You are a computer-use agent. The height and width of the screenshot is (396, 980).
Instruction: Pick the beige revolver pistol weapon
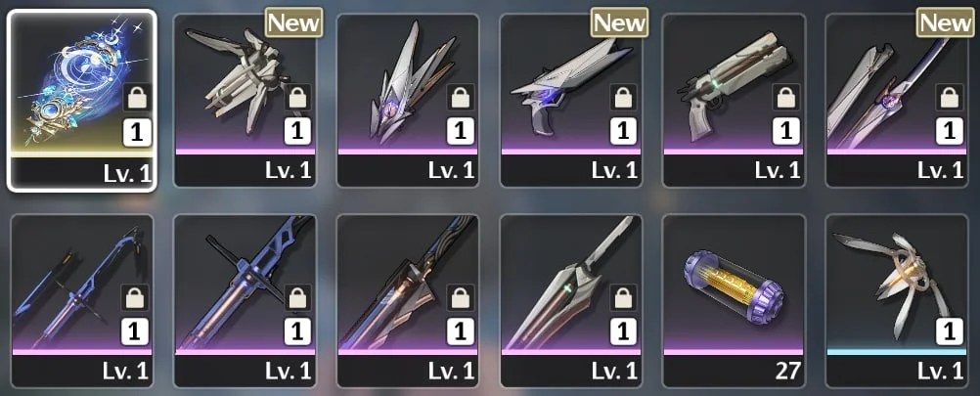pos(734,100)
